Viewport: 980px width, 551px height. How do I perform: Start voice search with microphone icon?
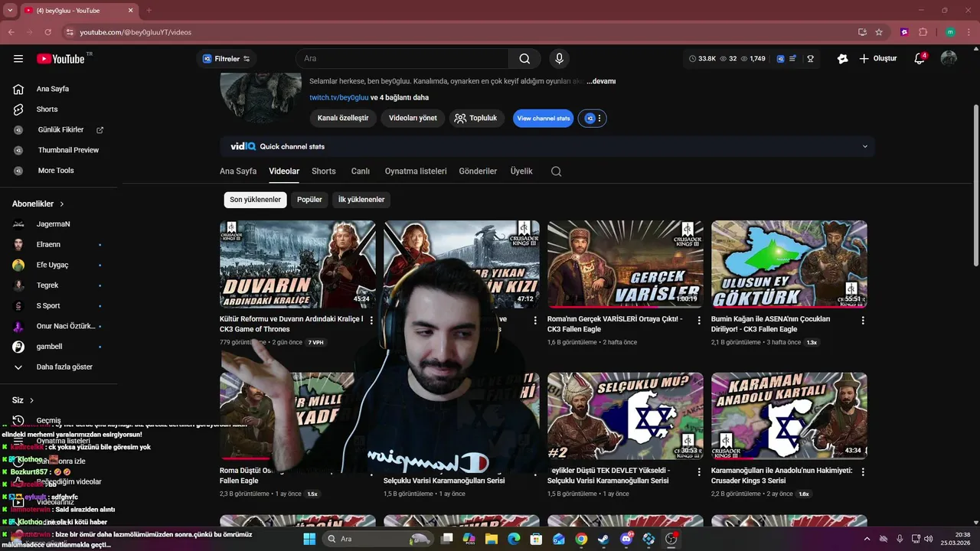pos(559,59)
